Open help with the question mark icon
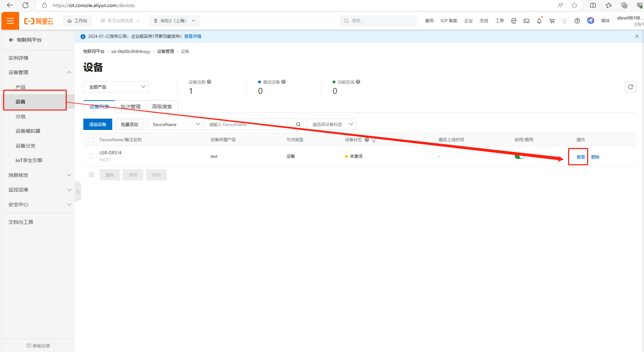This screenshot has width=644, height=352. pos(577,21)
